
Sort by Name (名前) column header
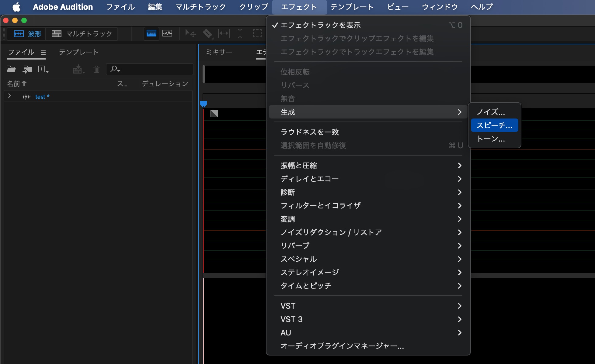click(17, 84)
